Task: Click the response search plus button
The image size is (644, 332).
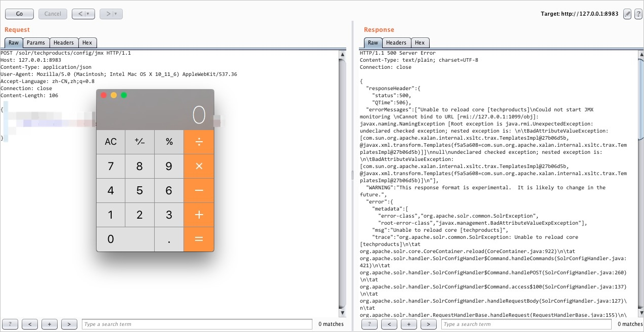Action: [408, 324]
